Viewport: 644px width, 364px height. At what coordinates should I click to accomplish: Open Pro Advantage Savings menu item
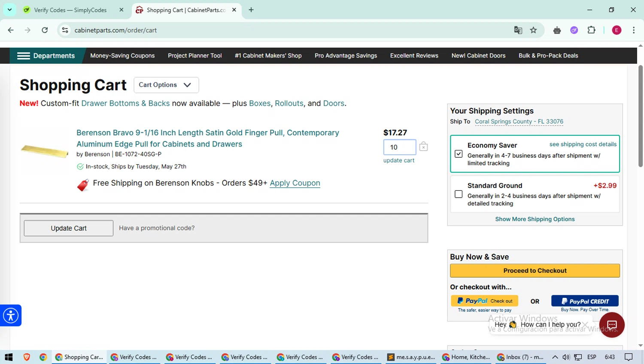click(346, 56)
